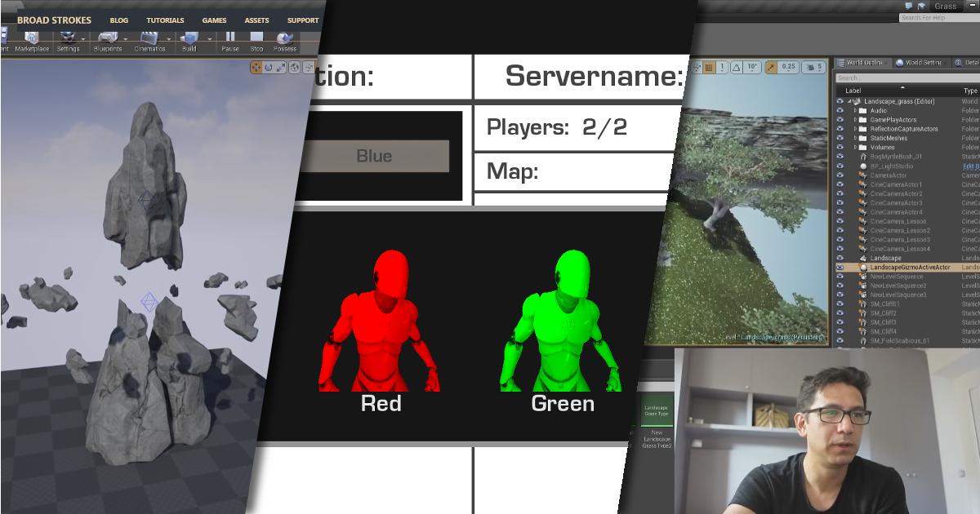The width and height of the screenshot is (980, 514).
Task: Open the Blueprints dropdown arrow
Action: click(x=123, y=38)
